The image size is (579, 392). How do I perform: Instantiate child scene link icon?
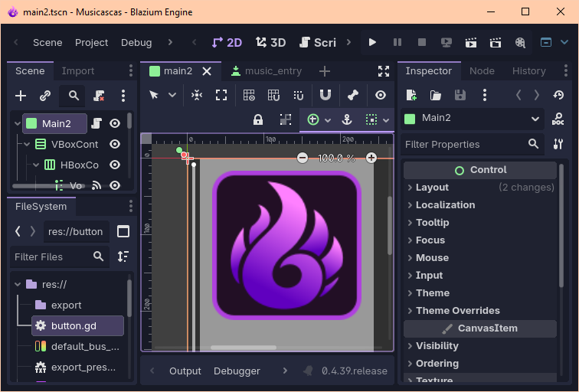45,96
